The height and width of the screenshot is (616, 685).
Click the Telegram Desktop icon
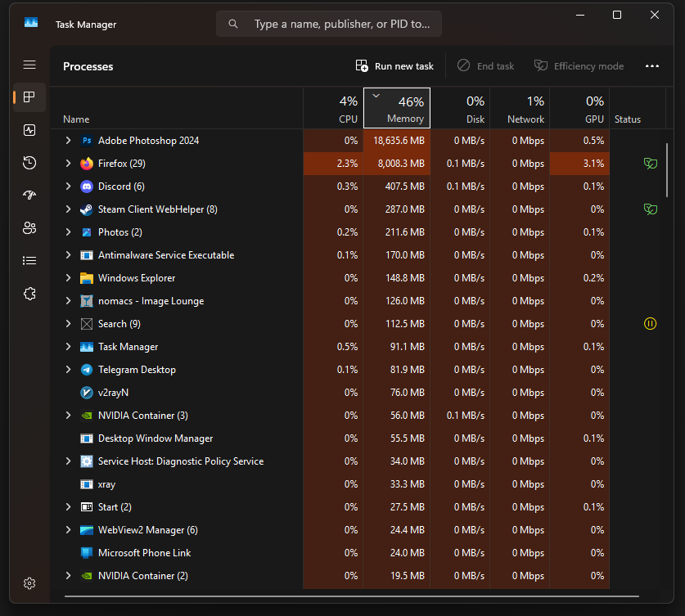click(87, 370)
